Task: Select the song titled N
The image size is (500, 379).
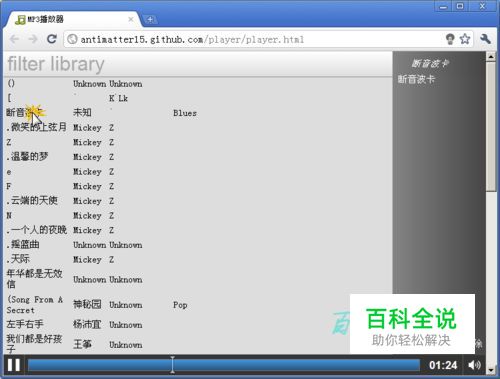Action: pyautogui.click(x=9, y=216)
